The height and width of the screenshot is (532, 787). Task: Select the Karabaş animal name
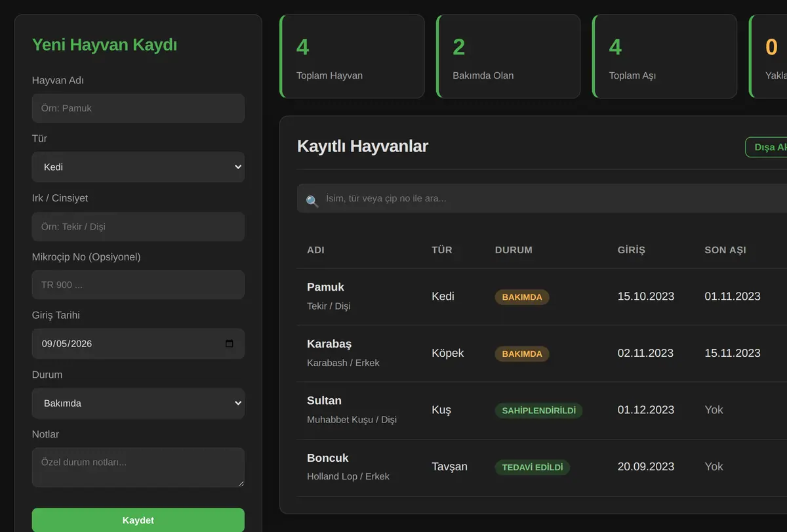tap(329, 344)
